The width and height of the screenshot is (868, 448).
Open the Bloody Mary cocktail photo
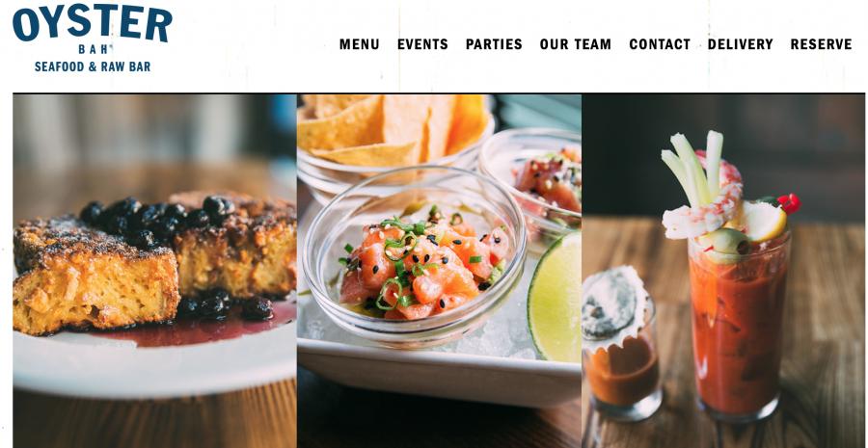click(723, 271)
